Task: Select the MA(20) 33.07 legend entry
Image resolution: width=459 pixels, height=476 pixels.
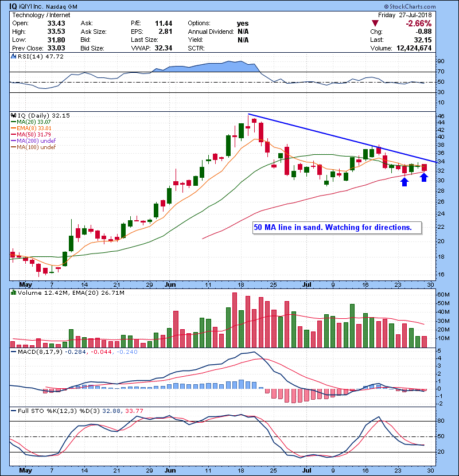Action: coord(31,122)
